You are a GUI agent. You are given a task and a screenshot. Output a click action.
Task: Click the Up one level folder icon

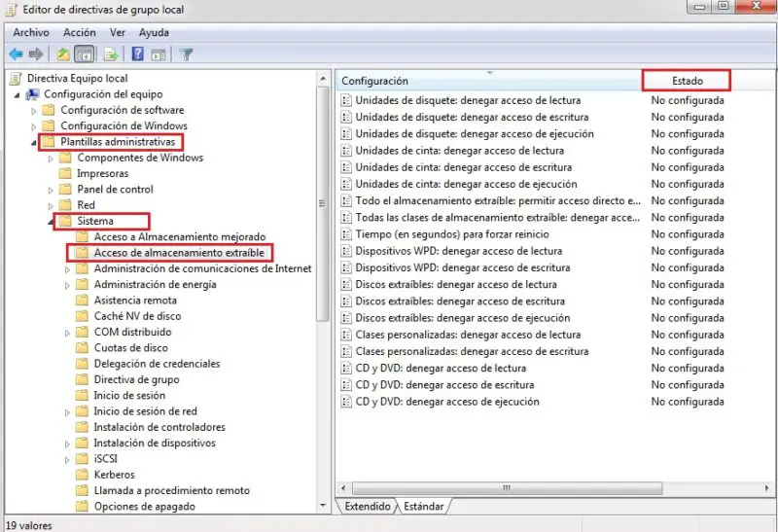tap(63, 54)
